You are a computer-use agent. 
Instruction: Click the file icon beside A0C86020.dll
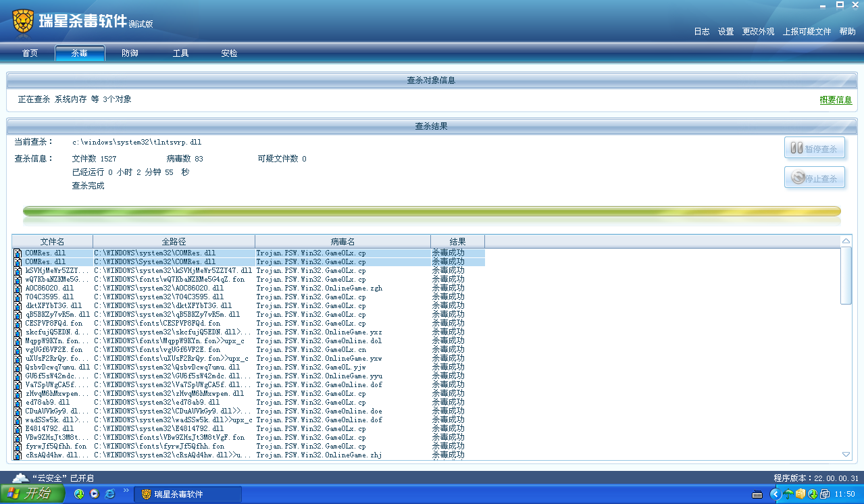18,288
